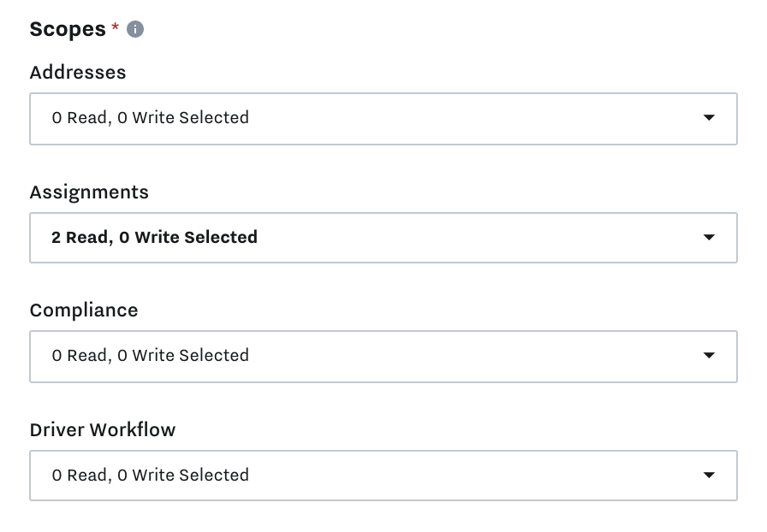This screenshot has width=767, height=532.
Task: Click the Scopes heading text
Action: pos(68,29)
